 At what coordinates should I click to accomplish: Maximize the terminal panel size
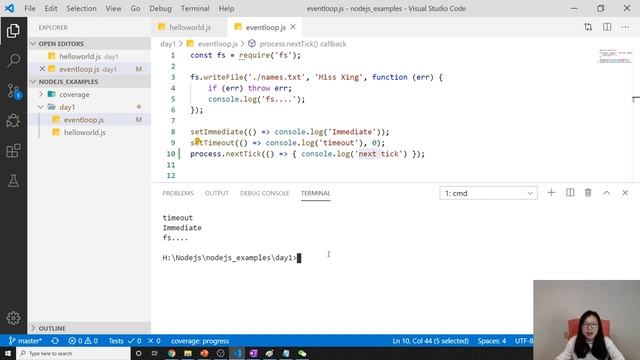click(x=607, y=193)
